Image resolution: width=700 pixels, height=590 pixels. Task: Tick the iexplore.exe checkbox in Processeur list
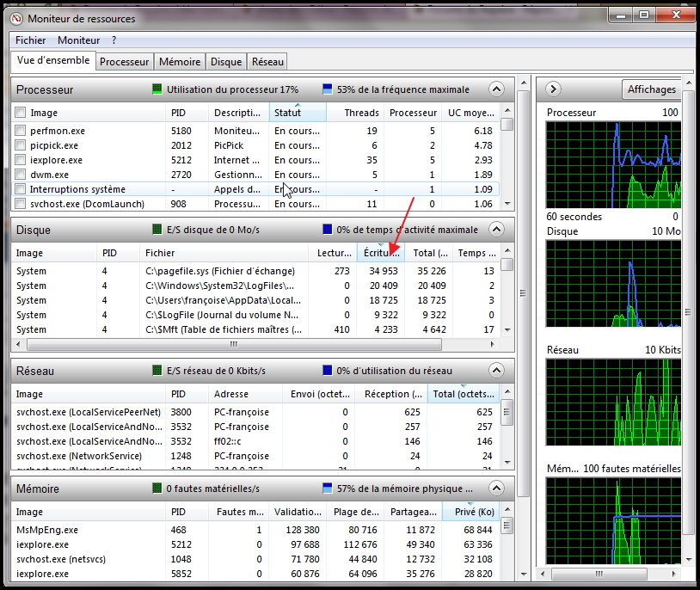(x=20, y=160)
